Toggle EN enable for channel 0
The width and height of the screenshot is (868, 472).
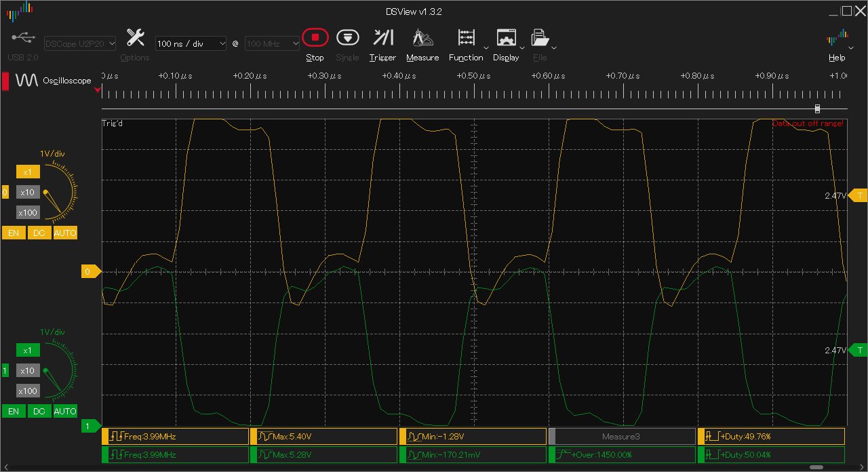pyautogui.click(x=14, y=233)
